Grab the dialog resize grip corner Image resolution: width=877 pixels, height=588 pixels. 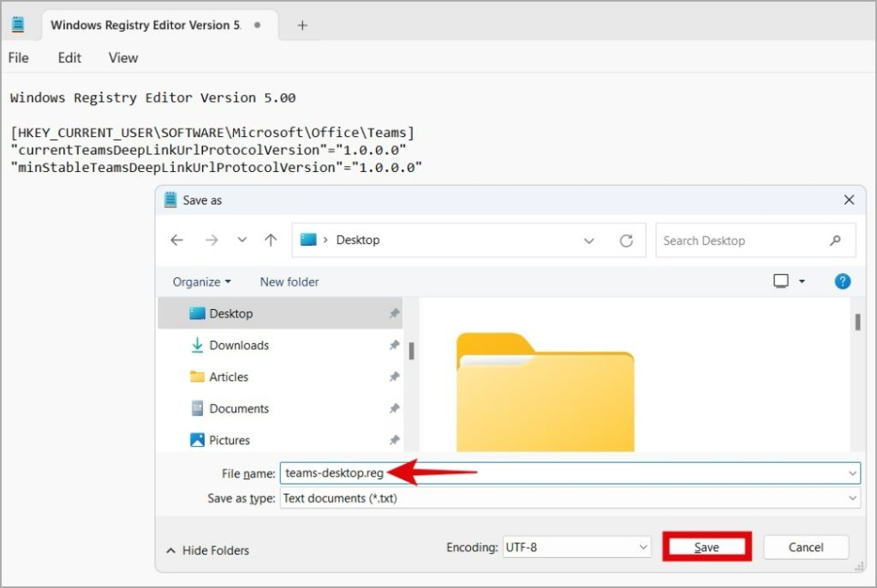point(859,567)
